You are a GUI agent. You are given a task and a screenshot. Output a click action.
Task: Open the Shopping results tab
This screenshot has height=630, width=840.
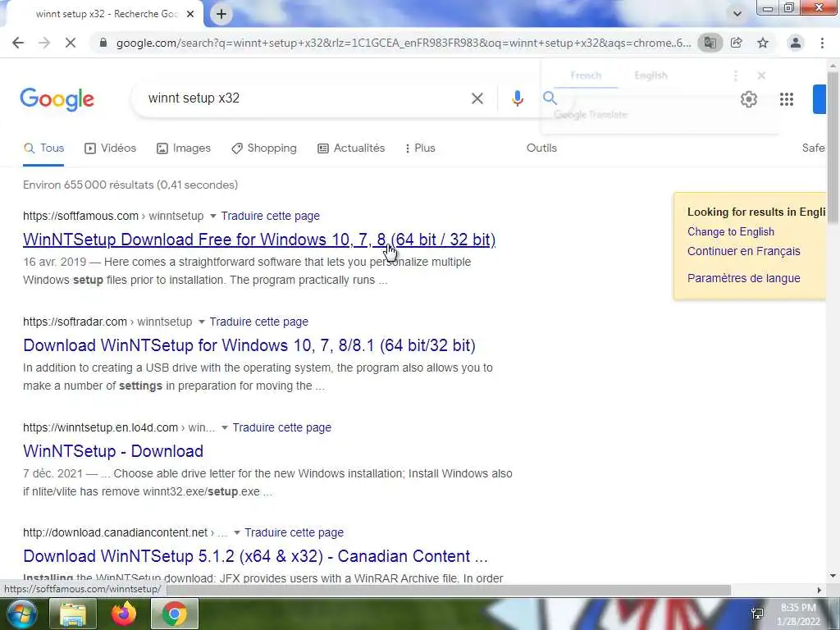point(263,148)
